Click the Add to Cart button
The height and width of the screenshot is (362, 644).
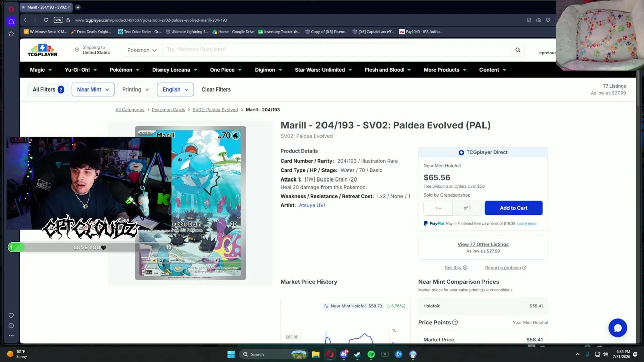pos(513,208)
